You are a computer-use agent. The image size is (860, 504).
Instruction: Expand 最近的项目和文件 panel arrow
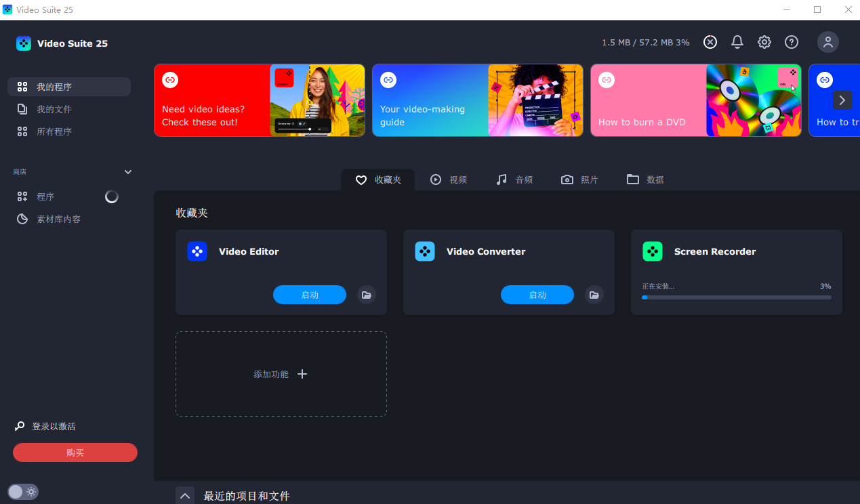click(x=185, y=496)
